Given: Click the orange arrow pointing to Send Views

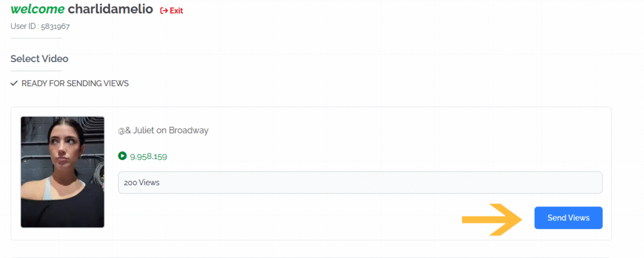Looking at the screenshot, I should click(x=492, y=220).
